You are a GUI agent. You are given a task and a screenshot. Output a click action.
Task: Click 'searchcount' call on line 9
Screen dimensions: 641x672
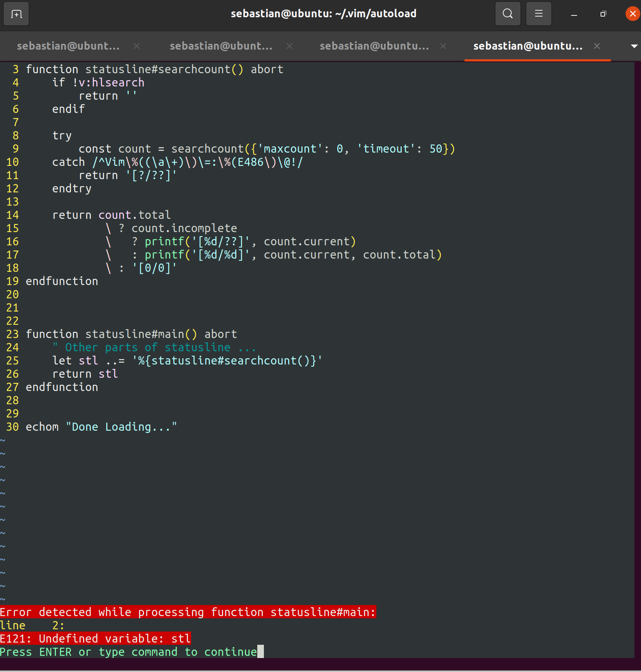click(x=207, y=149)
